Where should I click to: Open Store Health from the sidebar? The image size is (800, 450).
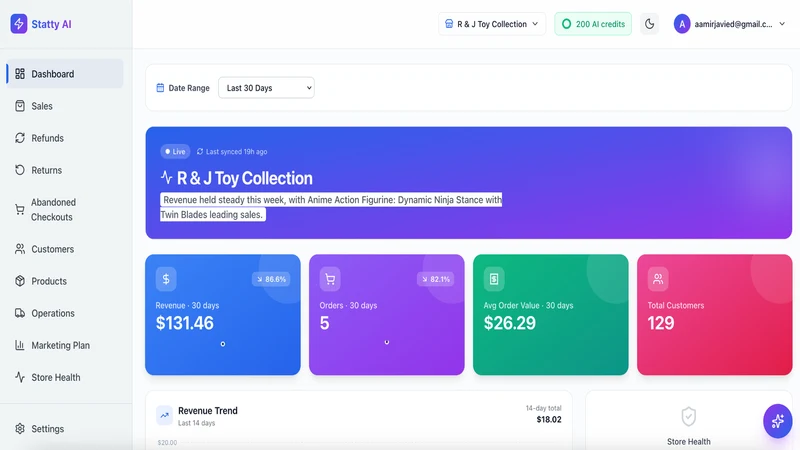coord(65,378)
